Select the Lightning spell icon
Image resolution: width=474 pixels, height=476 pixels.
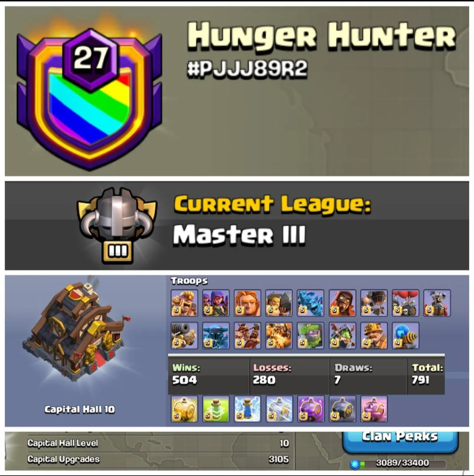coord(248,409)
